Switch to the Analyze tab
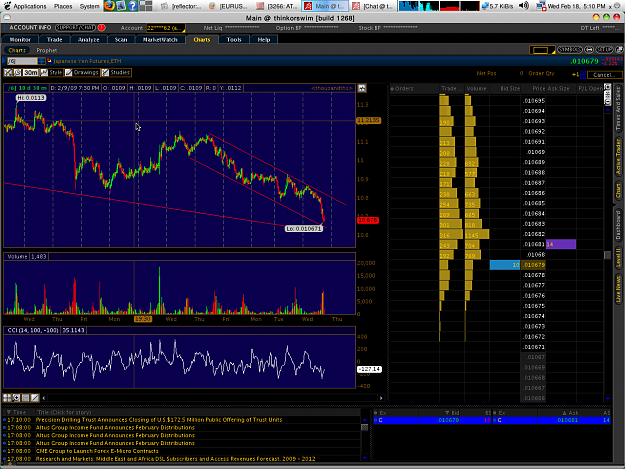The image size is (625, 469). (88, 39)
